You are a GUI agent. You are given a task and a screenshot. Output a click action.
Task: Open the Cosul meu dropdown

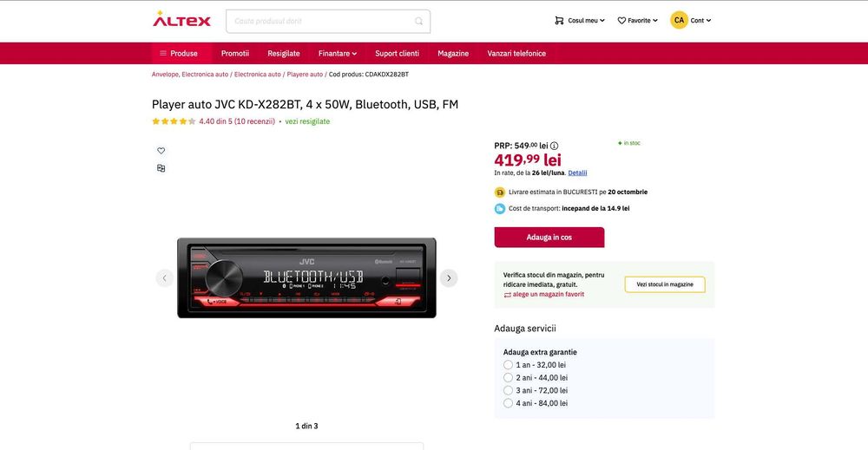580,21
